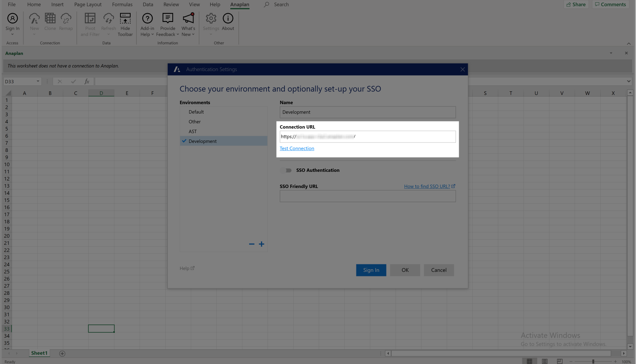Open the File menu
The height and width of the screenshot is (364, 636).
pos(12,5)
